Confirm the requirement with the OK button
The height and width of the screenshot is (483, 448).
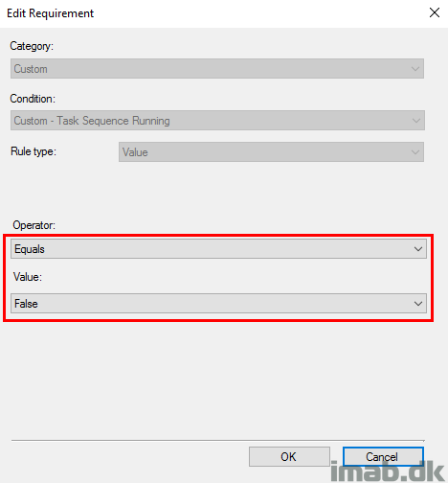click(289, 456)
